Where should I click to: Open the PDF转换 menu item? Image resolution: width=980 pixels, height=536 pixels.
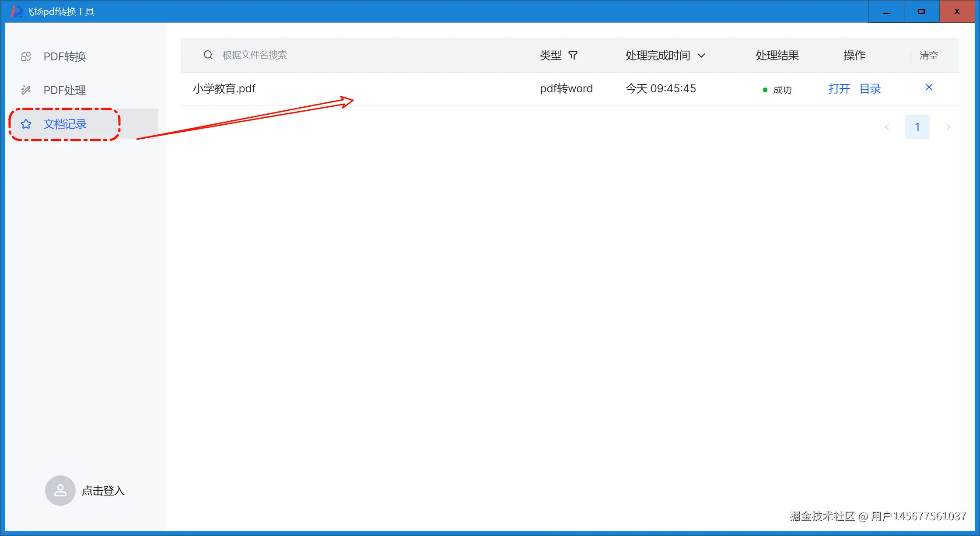click(64, 56)
